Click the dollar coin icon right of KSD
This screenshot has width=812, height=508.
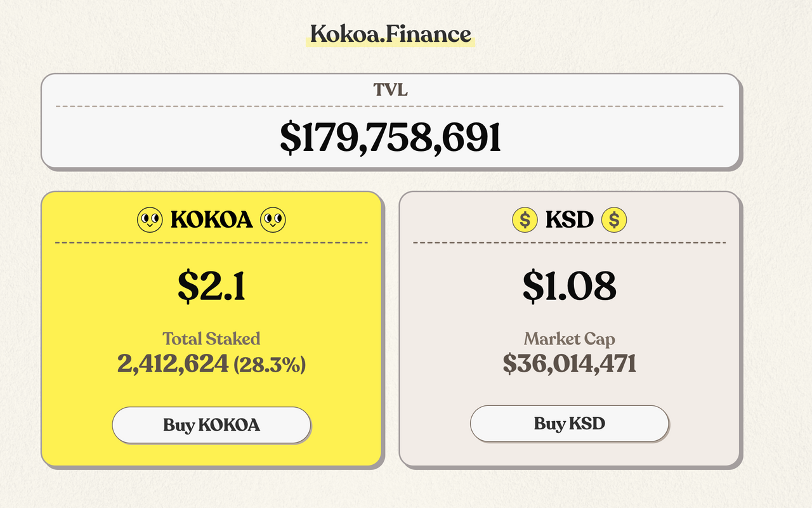pos(614,220)
